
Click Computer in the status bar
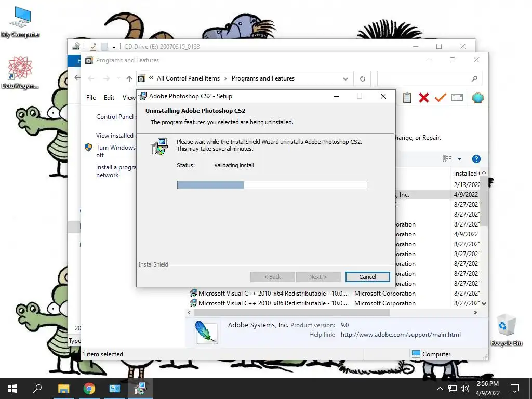[x=431, y=354]
